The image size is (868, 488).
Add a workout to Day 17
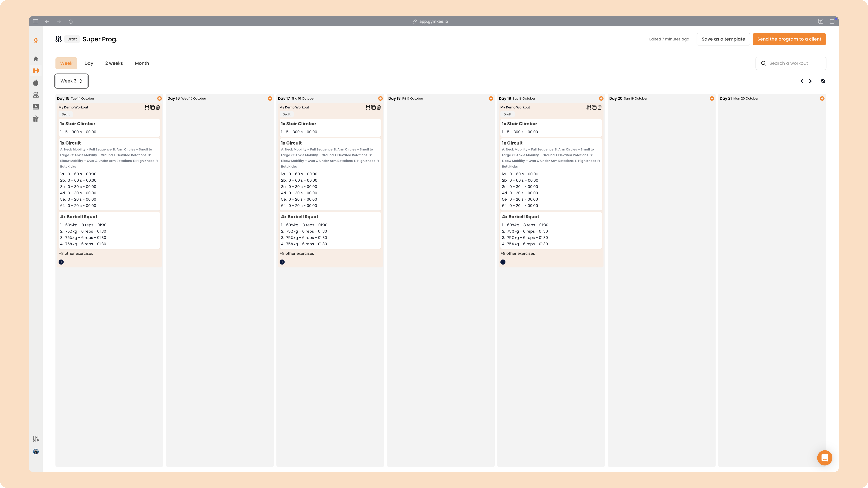click(380, 98)
